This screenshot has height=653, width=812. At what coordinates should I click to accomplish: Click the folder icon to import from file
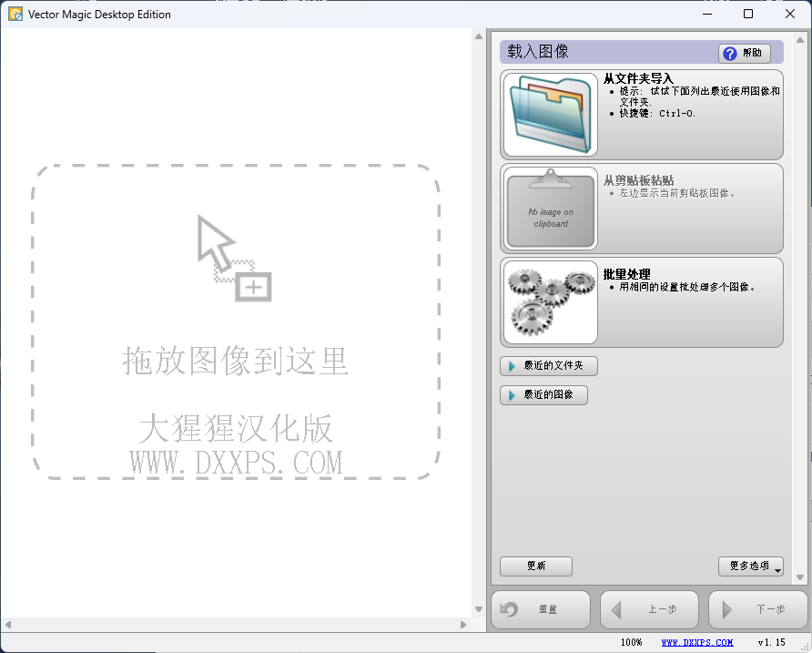tap(551, 115)
